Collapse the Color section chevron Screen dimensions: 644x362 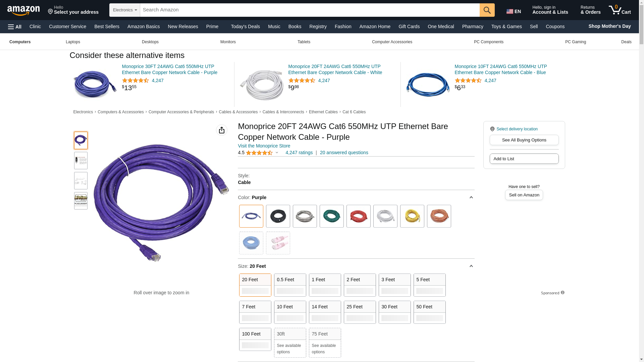471,197
